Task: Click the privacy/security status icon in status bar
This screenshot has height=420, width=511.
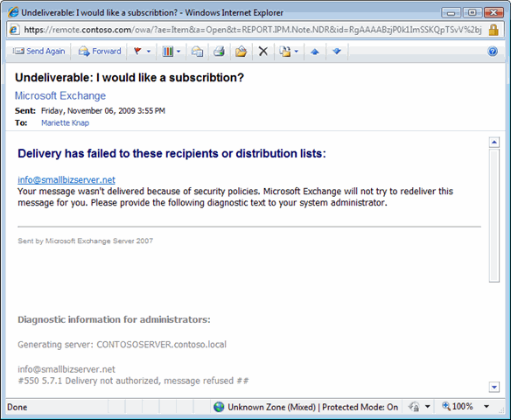Action: [x=414, y=407]
